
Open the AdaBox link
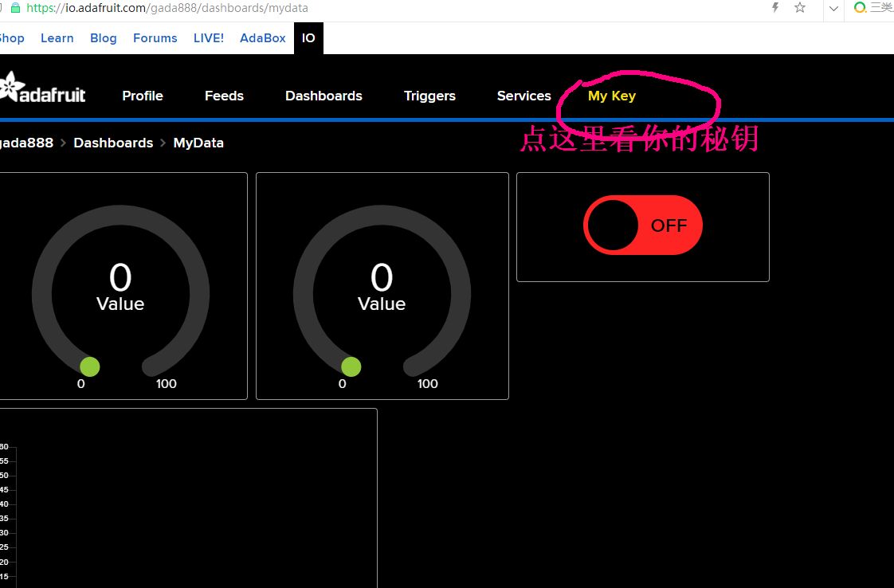(x=263, y=38)
